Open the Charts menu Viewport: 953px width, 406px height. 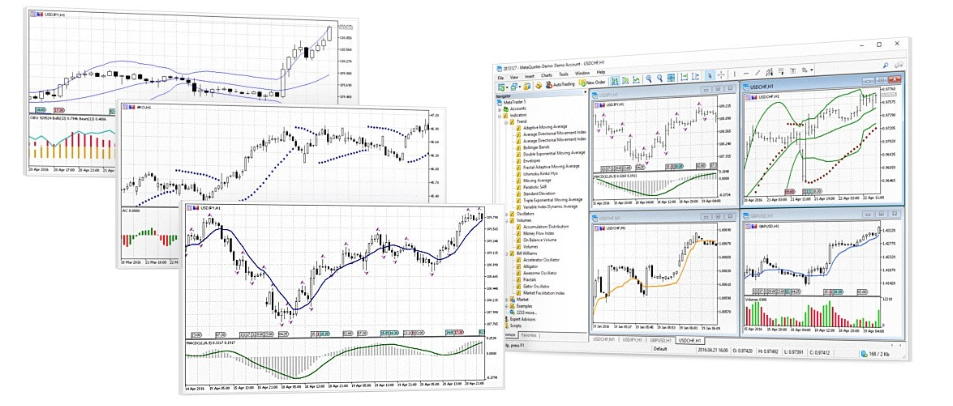pos(546,75)
